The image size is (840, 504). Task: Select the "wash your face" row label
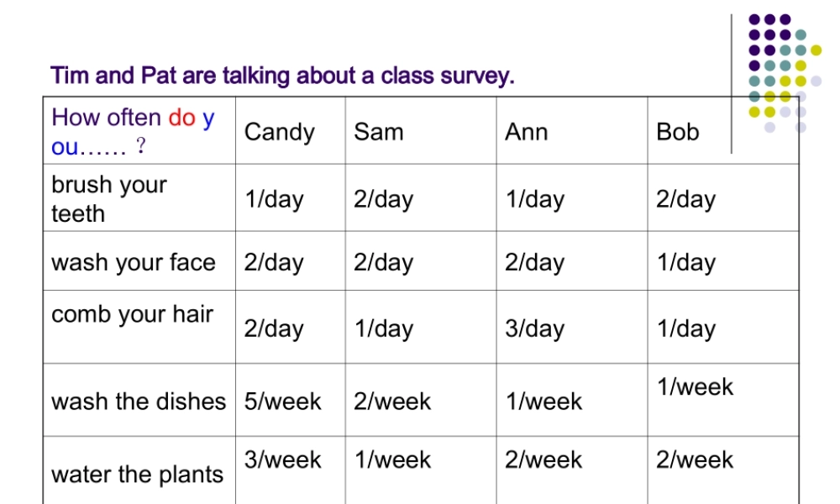pos(134,262)
